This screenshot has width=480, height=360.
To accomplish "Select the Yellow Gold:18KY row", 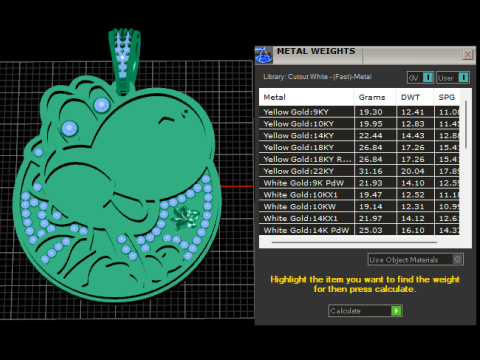I will pyautogui.click(x=359, y=148).
